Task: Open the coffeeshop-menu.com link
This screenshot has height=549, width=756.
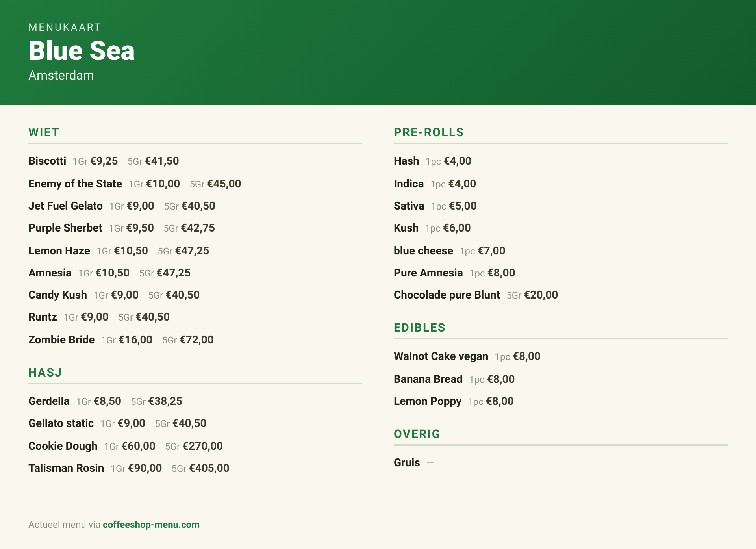Action: click(151, 525)
